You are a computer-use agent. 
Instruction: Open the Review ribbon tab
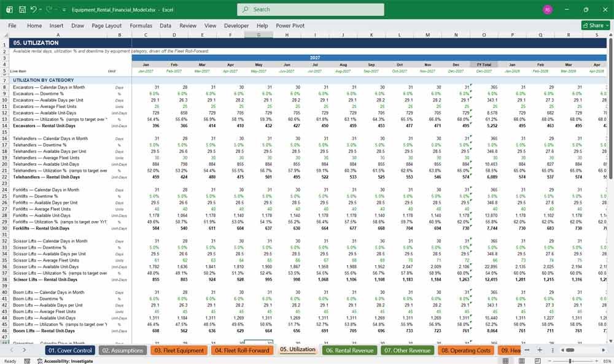point(188,25)
